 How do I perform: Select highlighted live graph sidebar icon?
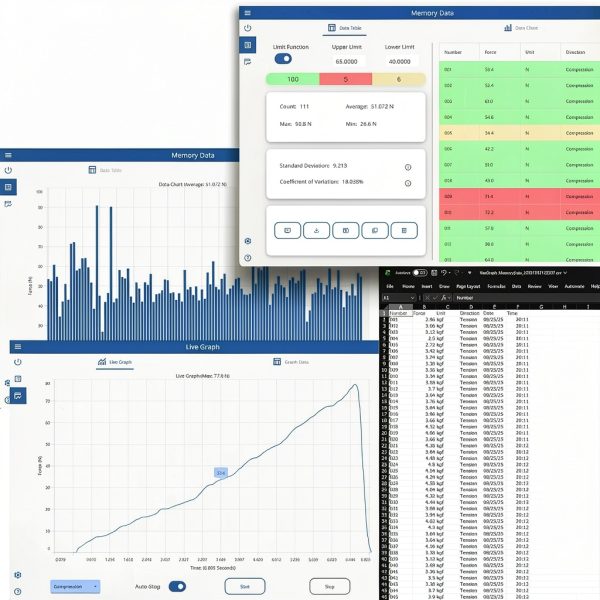tap(18, 396)
